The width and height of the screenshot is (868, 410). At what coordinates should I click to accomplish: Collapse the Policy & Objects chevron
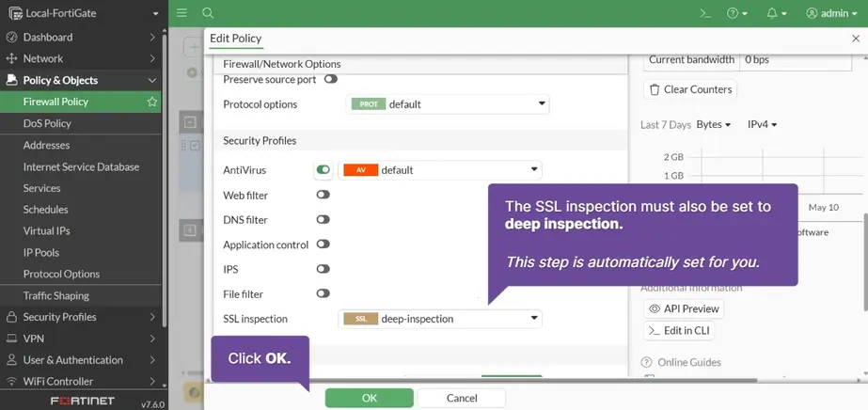coord(152,80)
